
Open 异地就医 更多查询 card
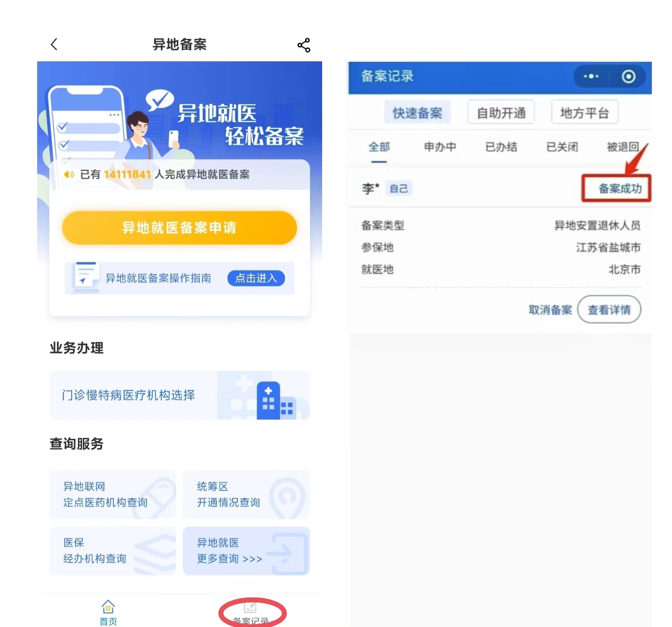pos(246,551)
